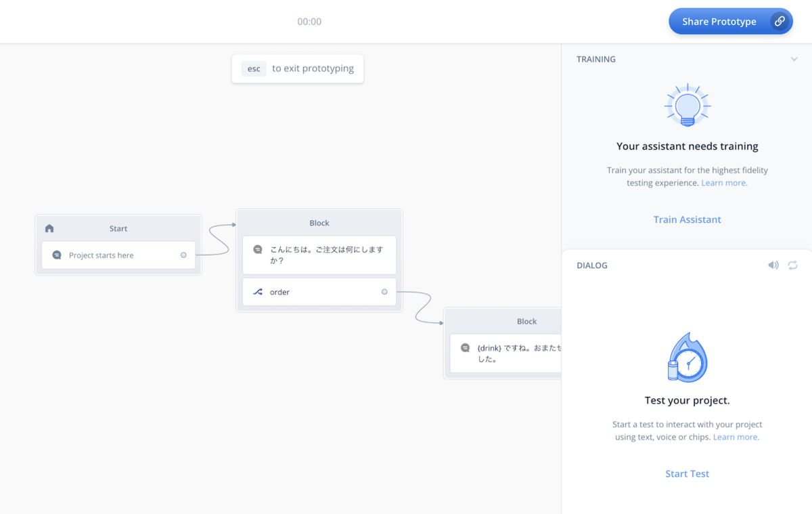Click the home icon on Start block

click(x=49, y=228)
